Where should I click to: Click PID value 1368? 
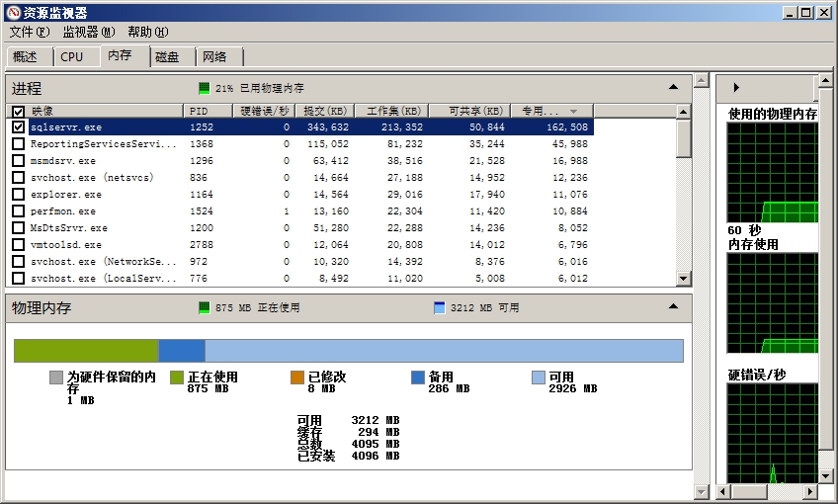pyautogui.click(x=202, y=143)
